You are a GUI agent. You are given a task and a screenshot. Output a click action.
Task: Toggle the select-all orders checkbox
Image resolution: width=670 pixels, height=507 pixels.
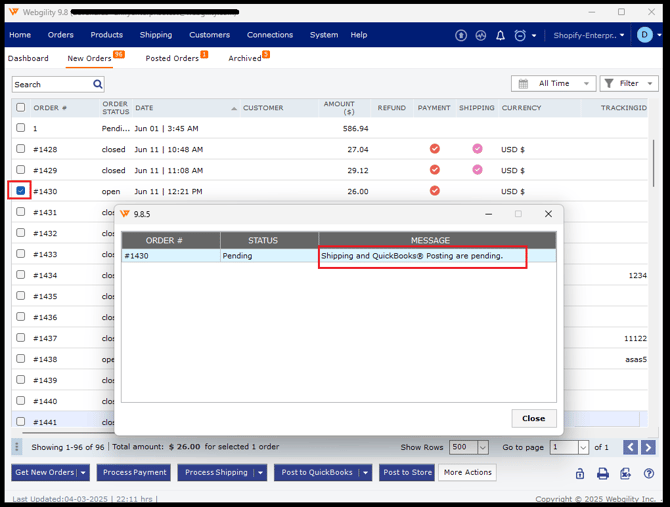[x=21, y=107]
